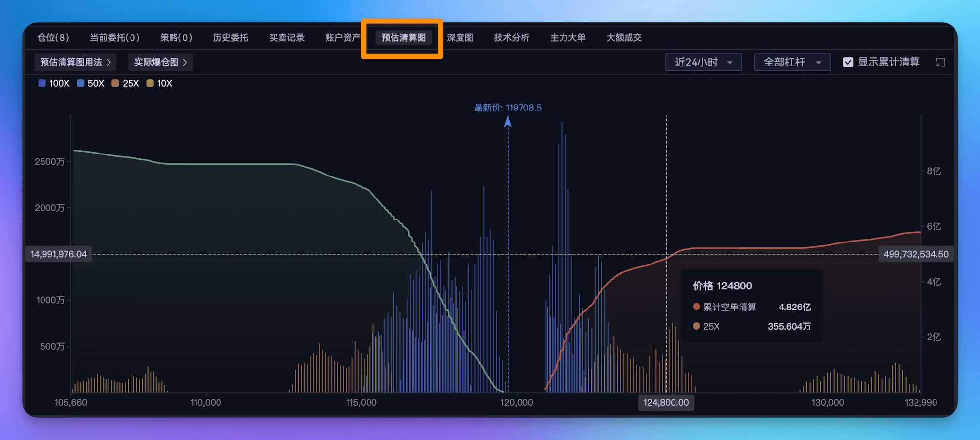Click the 8亿 right axis label

934,171
